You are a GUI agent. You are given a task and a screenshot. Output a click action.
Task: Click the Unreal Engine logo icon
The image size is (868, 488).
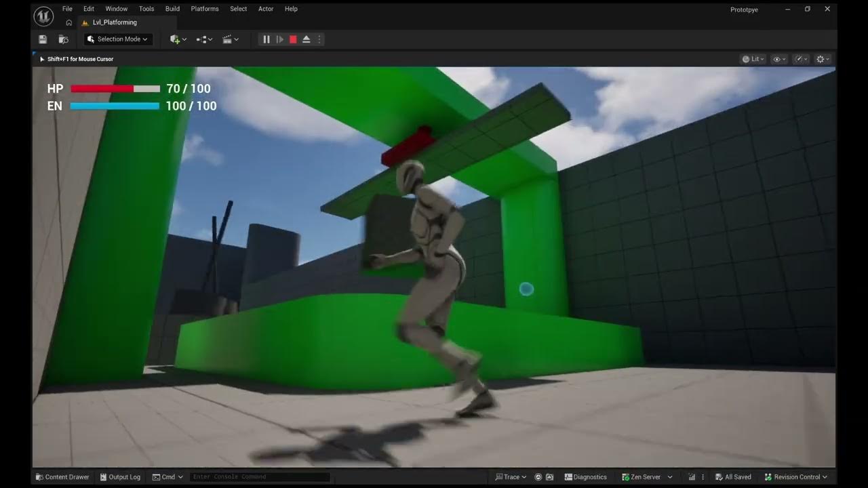(43, 15)
